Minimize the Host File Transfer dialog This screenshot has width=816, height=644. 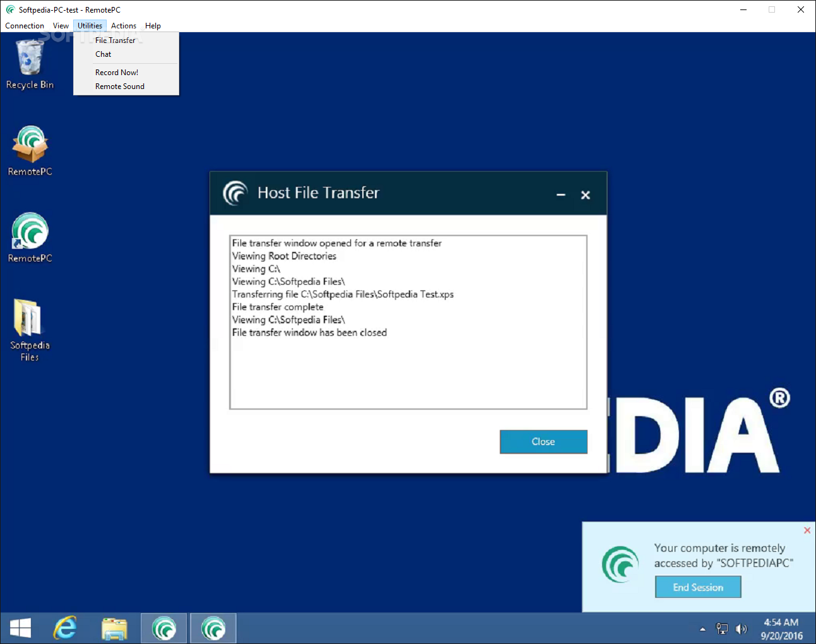pyautogui.click(x=561, y=195)
